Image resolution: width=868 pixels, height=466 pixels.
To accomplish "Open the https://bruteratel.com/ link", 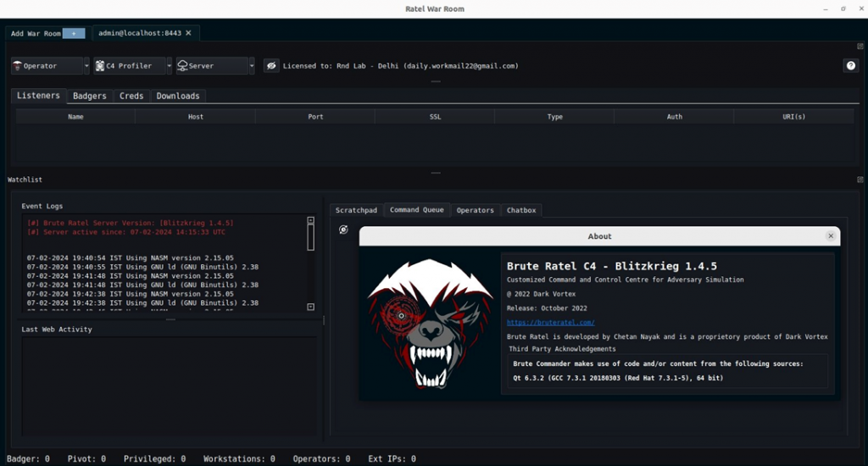I will [x=550, y=322].
